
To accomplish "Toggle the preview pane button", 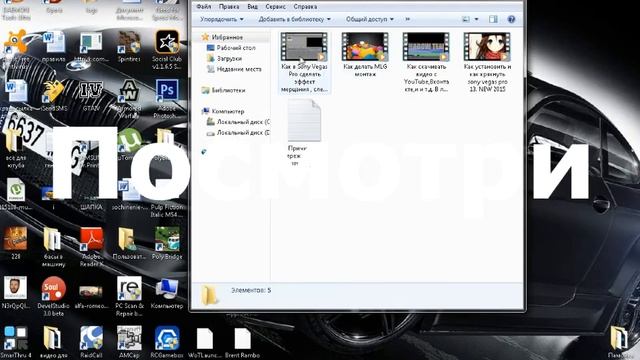I will pyautogui.click(x=493, y=19).
